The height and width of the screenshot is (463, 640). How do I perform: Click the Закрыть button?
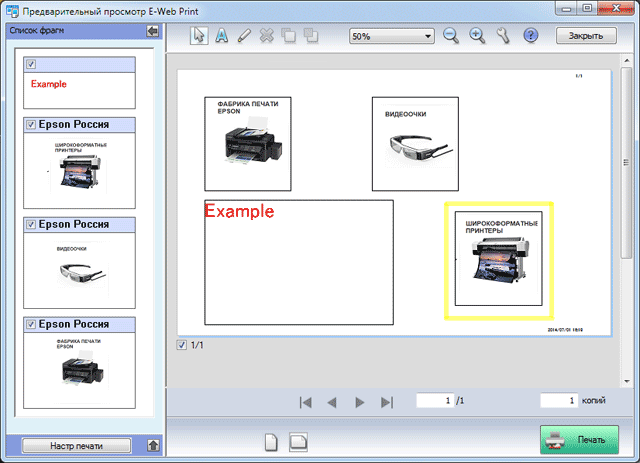585,36
